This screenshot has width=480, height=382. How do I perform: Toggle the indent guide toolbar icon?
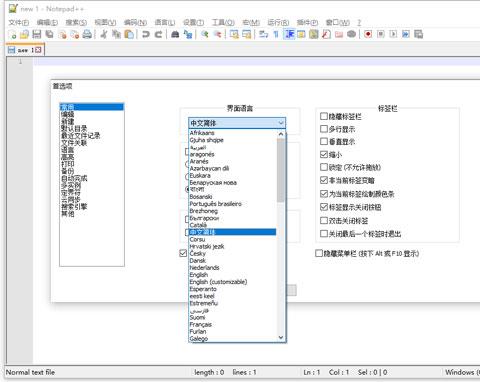pos(289,34)
